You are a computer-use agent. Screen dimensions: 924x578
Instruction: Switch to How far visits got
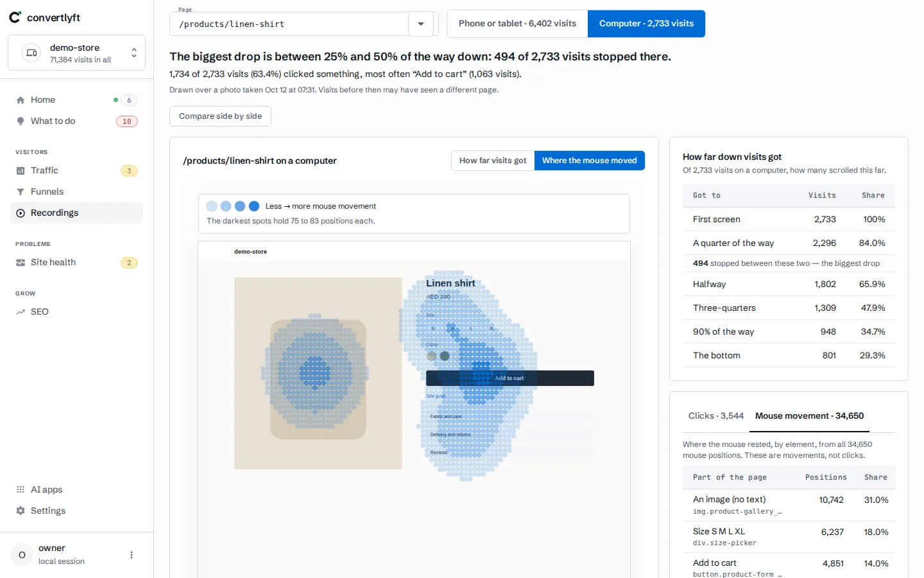point(493,161)
